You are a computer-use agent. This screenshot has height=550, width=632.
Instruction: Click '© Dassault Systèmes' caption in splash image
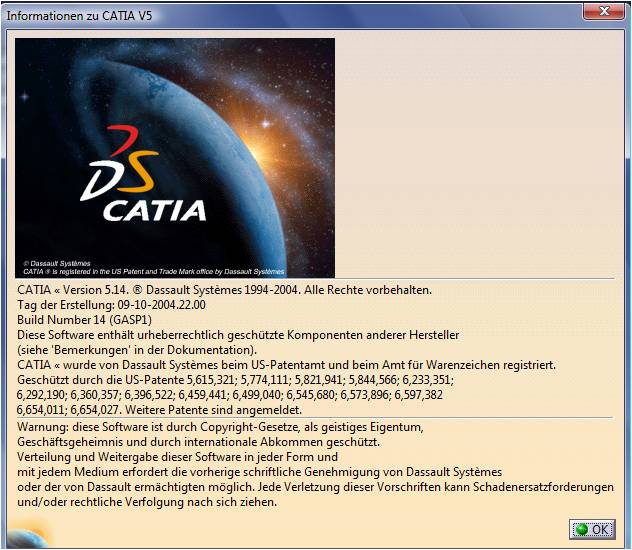(57, 264)
